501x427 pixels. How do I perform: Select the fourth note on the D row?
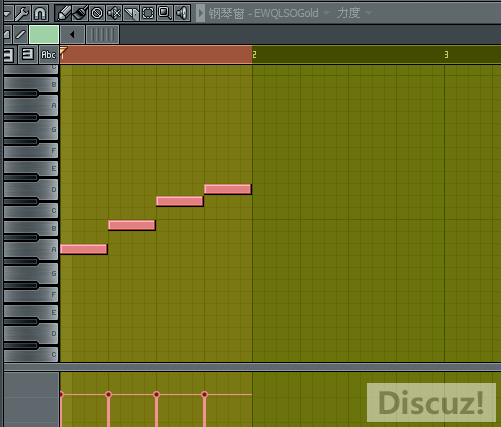coord(228,189)
